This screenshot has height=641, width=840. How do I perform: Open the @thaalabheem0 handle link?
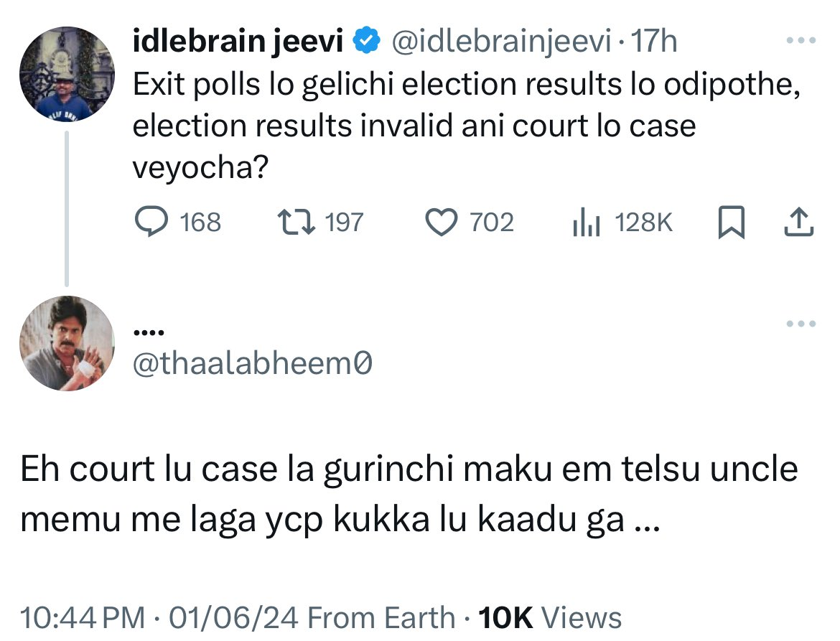tap(252, 364)
